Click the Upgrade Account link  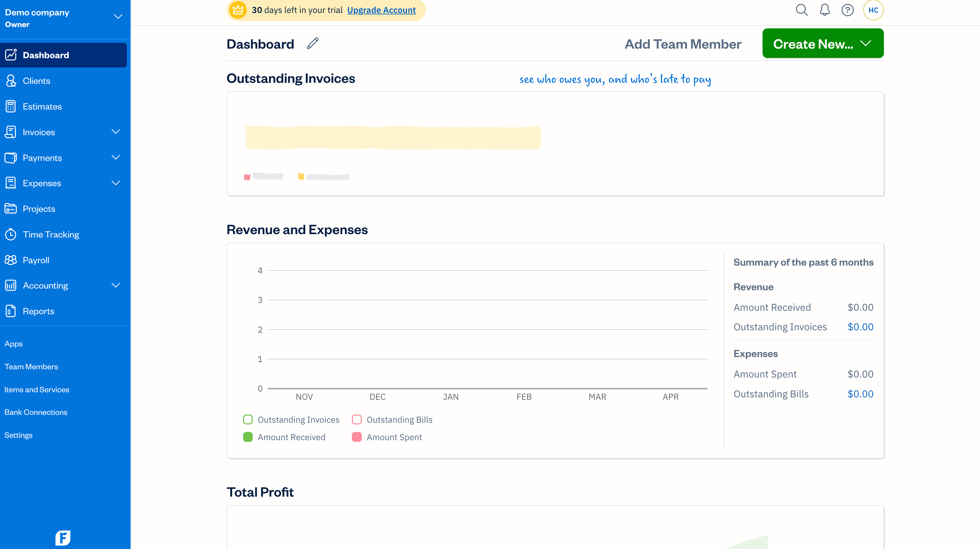(x=381, y=10)
